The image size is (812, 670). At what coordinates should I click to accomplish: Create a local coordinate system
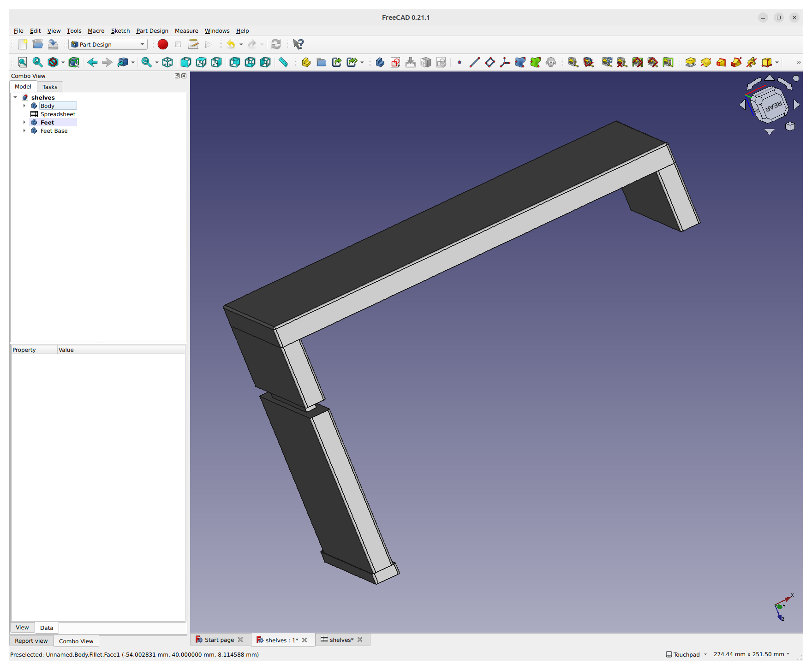[505, 62]
